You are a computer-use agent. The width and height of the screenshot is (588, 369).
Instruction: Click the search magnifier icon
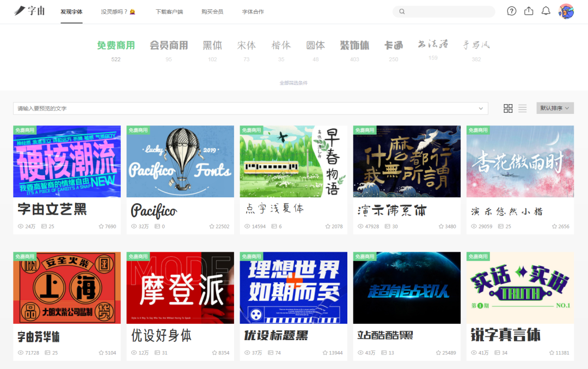click(402, 11)
